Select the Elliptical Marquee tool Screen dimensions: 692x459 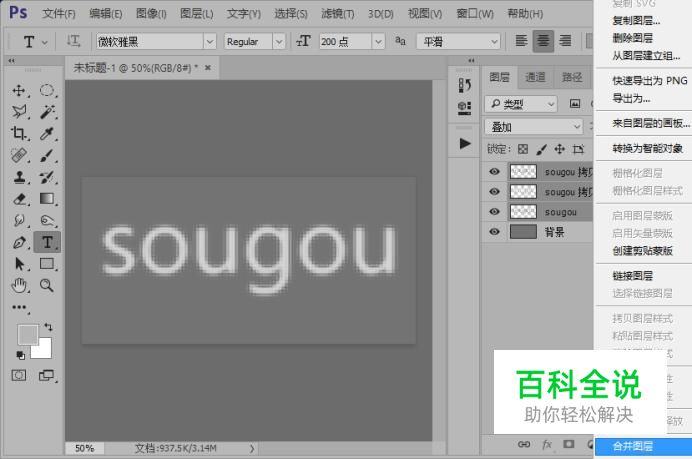(47, 90)
